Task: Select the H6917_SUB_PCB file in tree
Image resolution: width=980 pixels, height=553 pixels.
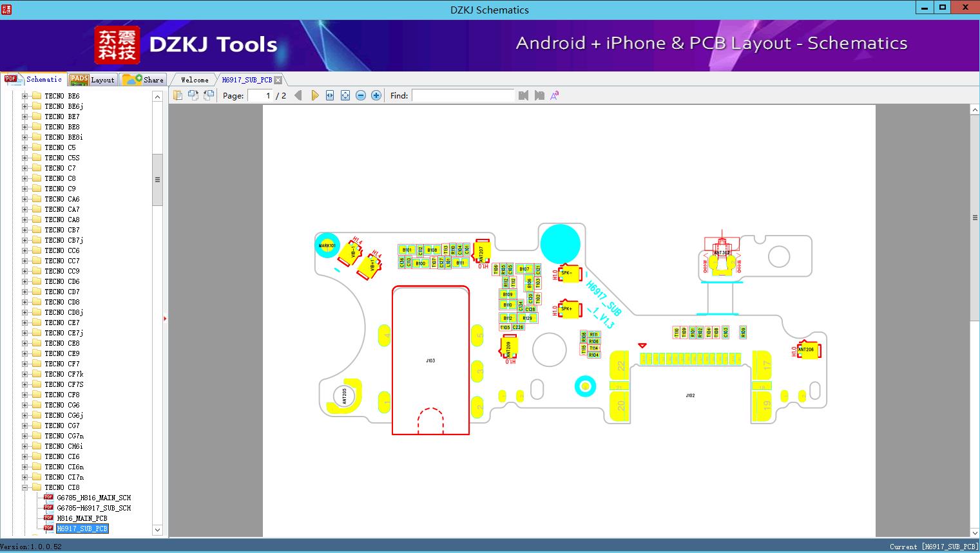Action: tap(82, 529)
